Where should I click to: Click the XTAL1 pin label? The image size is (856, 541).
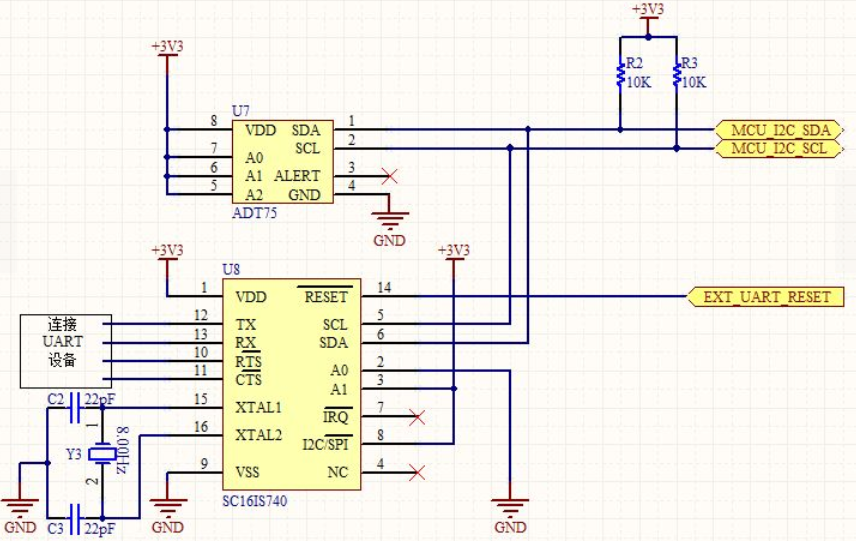pos(259,408)
